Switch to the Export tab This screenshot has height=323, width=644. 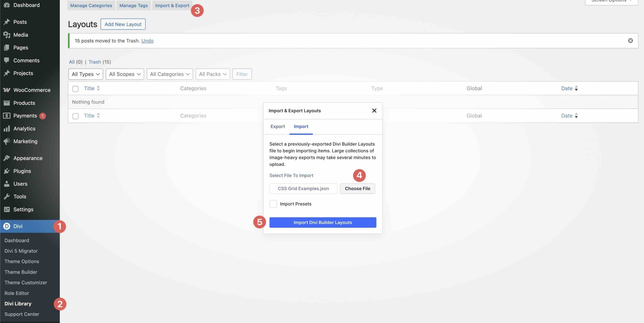pyautogui.click(x=277, y=126)
